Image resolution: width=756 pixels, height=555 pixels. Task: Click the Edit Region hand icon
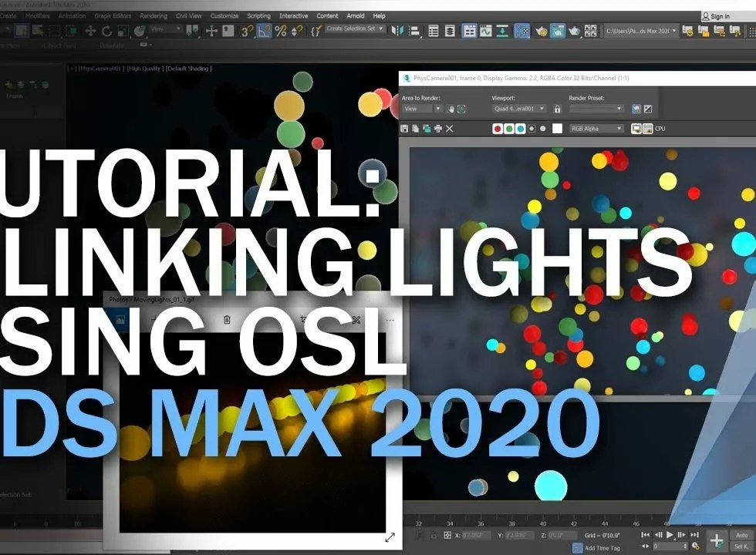(x=451, y=109)
